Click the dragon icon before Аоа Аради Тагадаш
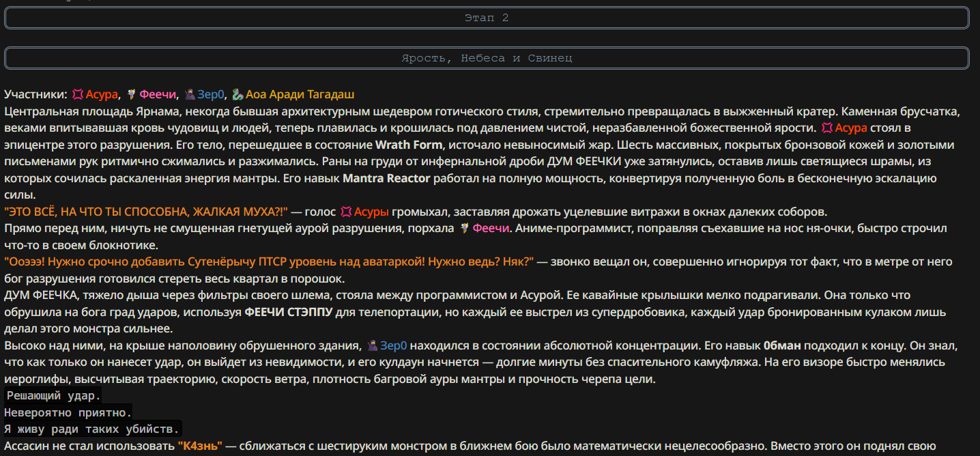 pos(237,94)
